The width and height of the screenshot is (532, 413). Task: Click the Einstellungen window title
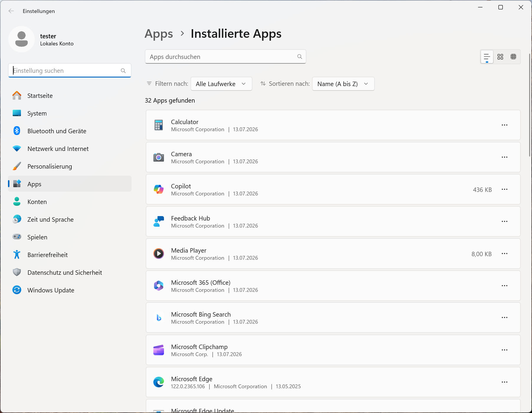[x=39, y=11]
